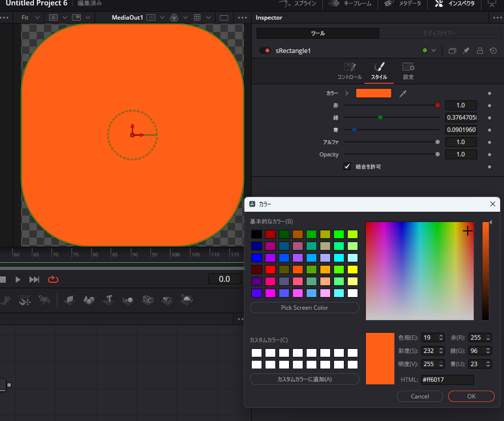Click Cancel in color dialog

pos(420,396)
